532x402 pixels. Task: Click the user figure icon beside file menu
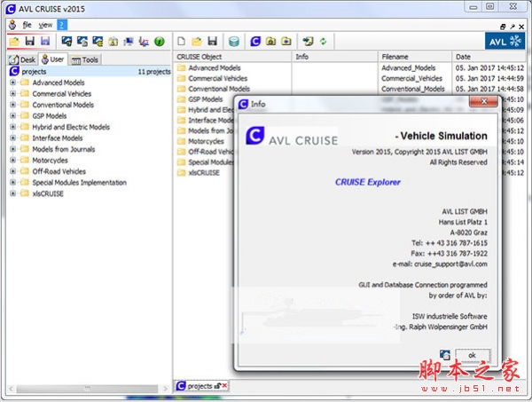coord(12,25)
